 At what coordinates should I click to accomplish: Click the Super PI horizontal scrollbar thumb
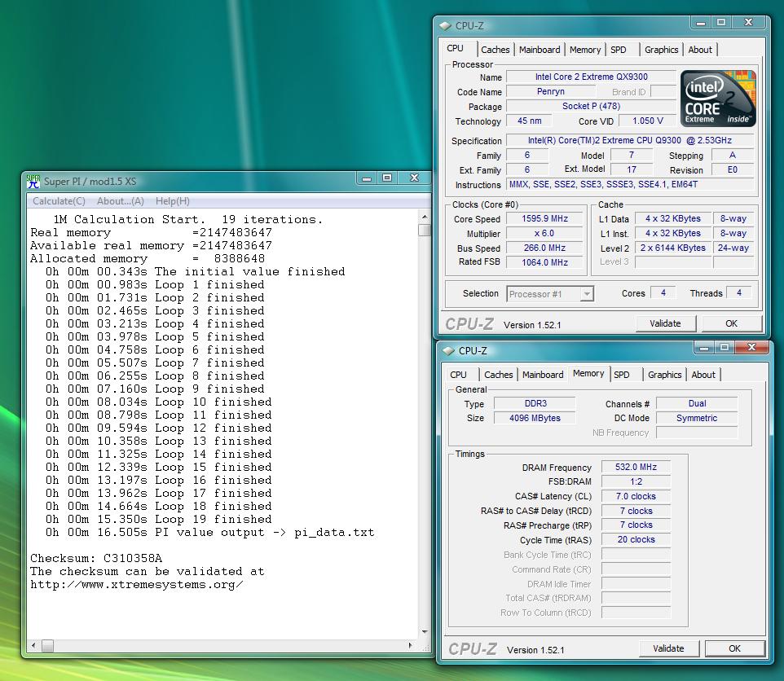[47, 645]
